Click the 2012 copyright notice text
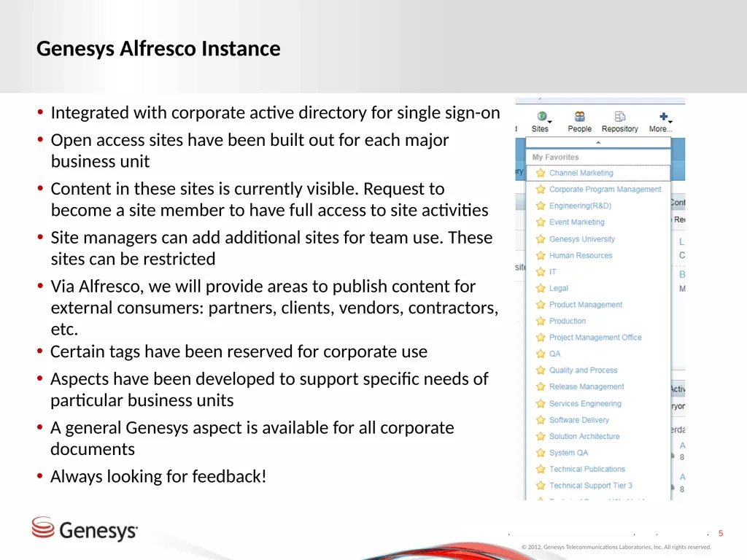The width and height of the screenshot is (747, 560). click(616, 547)
